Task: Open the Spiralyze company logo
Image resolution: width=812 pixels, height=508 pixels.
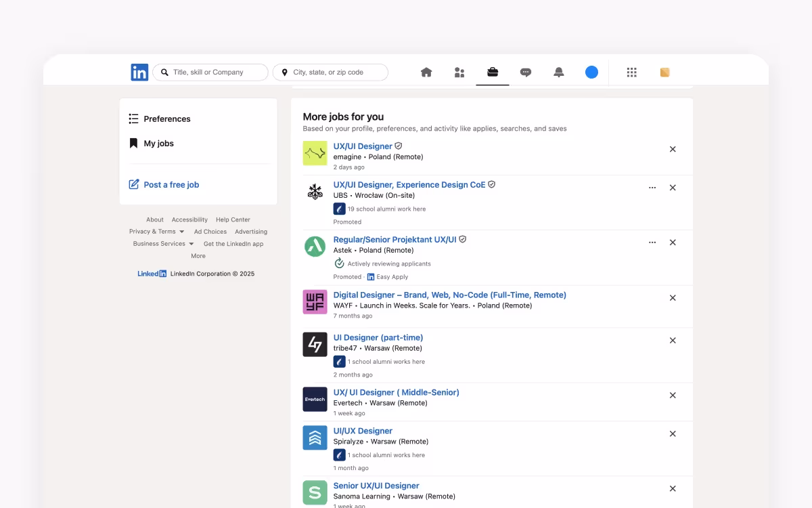Action: tap(315, 438)
